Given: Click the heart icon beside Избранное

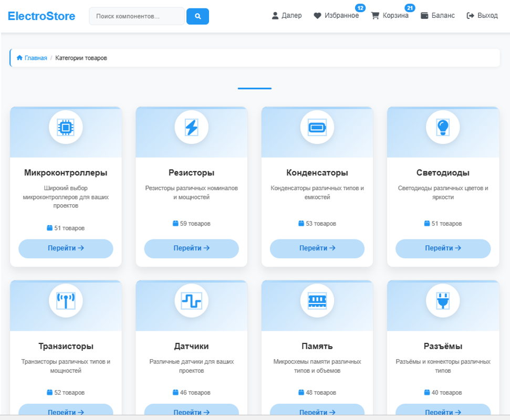Looking at the screenshot, I should (x=317, y=16).
